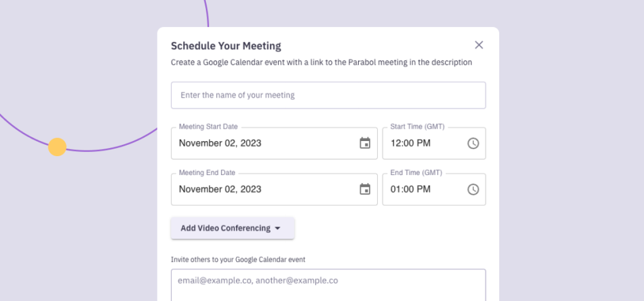Expand the Add Video Conferencing dropdown arrow
The width and height of the screenshot is (644, 301).
point(277,229)
